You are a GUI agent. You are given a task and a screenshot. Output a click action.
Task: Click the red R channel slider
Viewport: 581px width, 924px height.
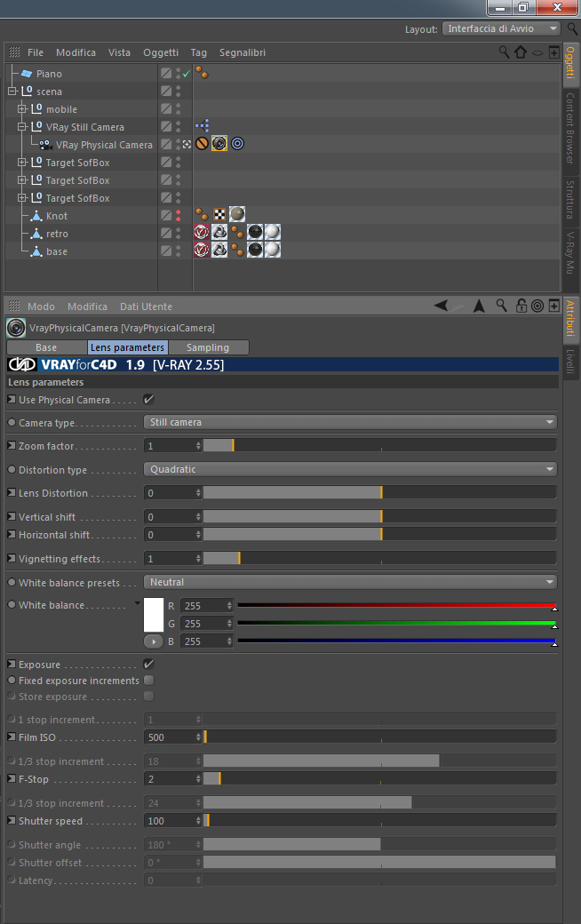pyautogui.click(x=396, y=605)
